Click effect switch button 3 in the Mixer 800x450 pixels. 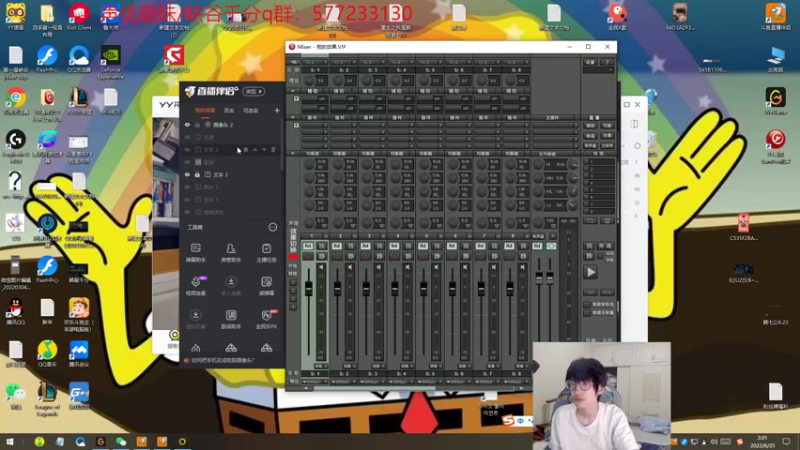293,299
